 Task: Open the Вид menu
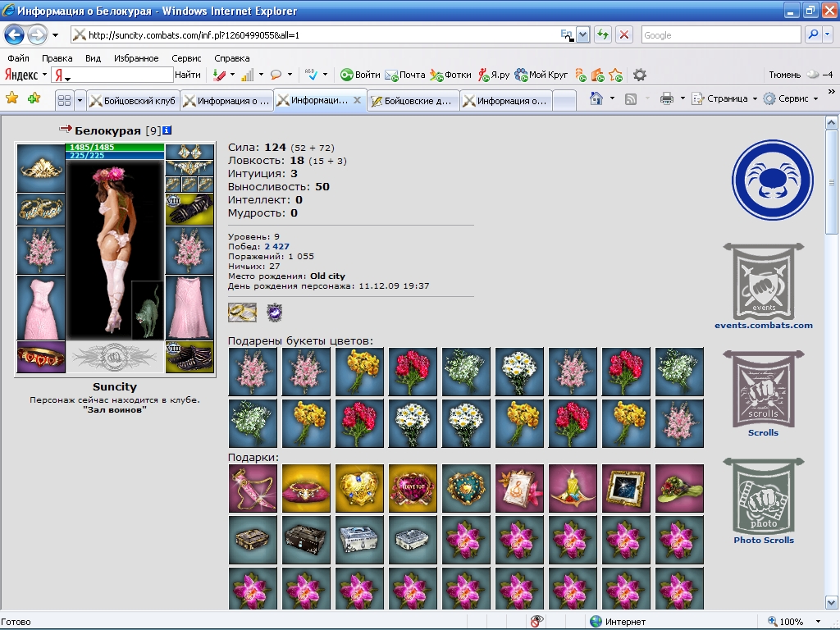coord(93,58)
